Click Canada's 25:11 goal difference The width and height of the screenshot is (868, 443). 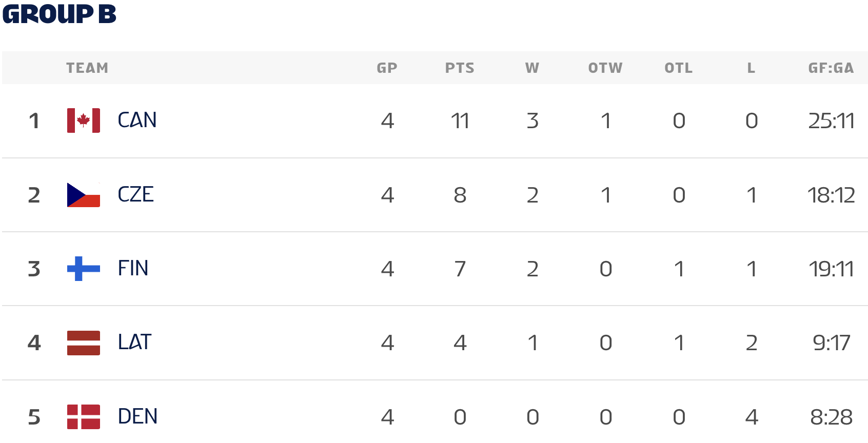pyautogui.click(x=831, y=121)
